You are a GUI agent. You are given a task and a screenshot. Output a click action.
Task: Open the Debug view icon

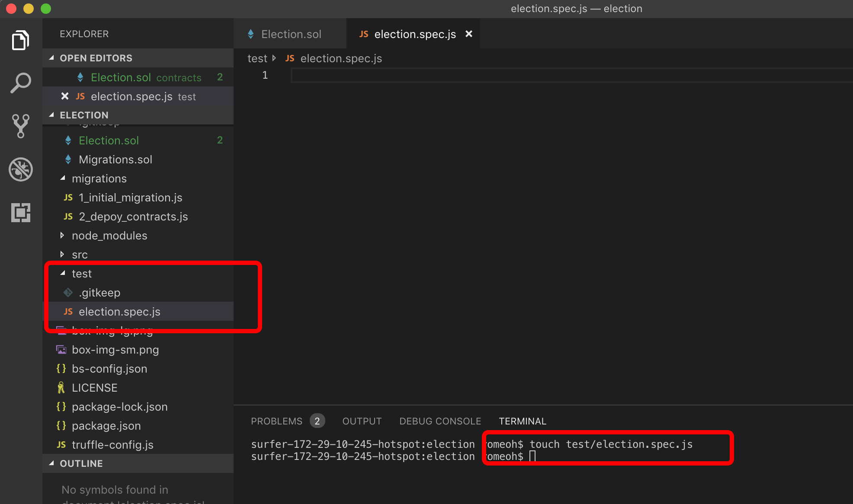click(x=20, y=169)
